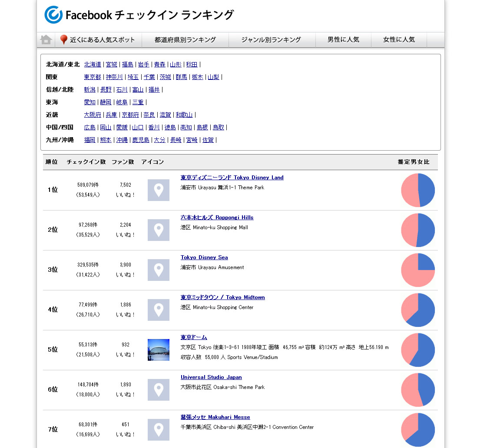This screenshot has height=448, width=487.
Task: Click the home icon in navigation bar
Action: click(46, 40)
